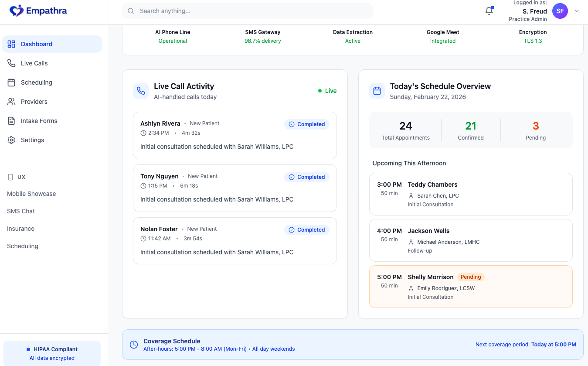The width and height of the screenshot is (588, 366).
Task: Open Intake Forms from the sidebar
Action: pyautogui.click(x=39, y=121)
